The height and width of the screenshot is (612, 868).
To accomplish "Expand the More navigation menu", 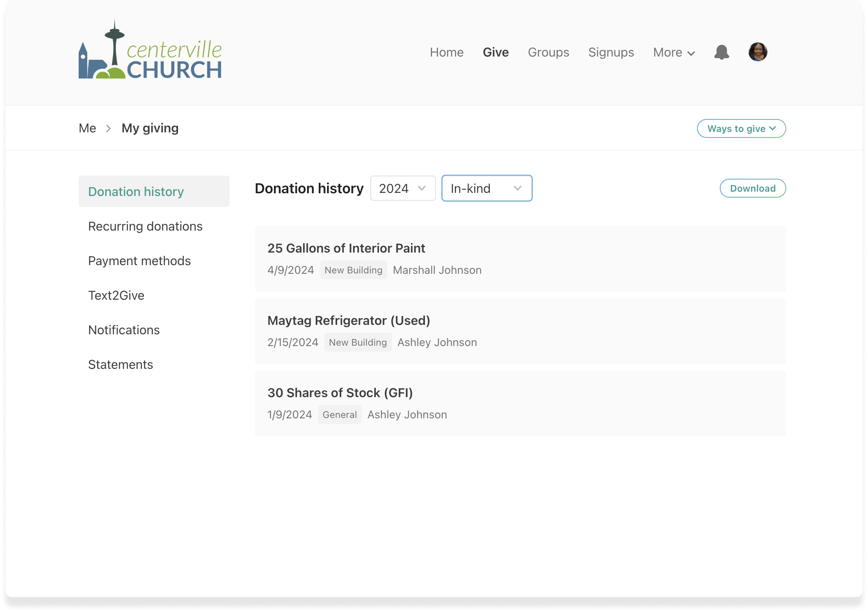I will 674,52.
